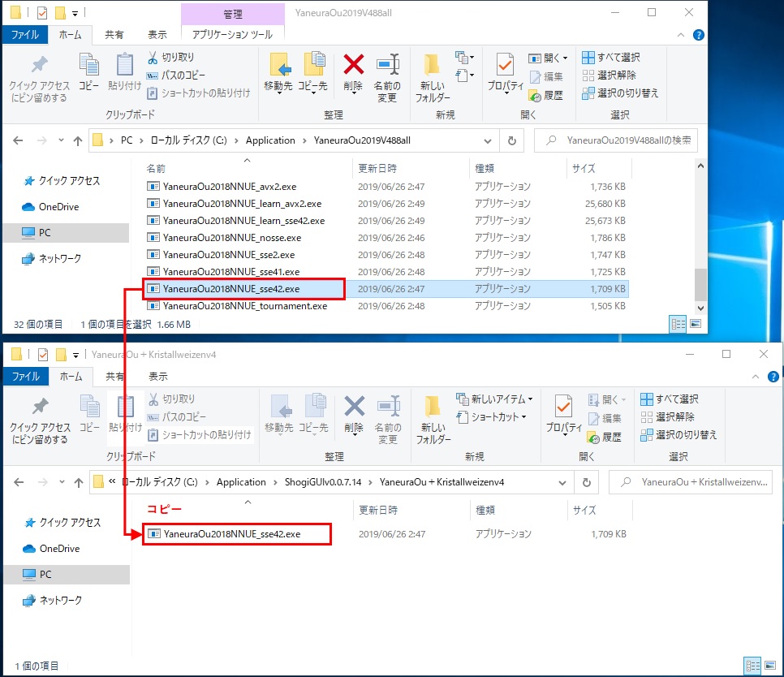
Task: Refresh the YaneuraOu2019V488all folder listing
Action: click(512, 140)
